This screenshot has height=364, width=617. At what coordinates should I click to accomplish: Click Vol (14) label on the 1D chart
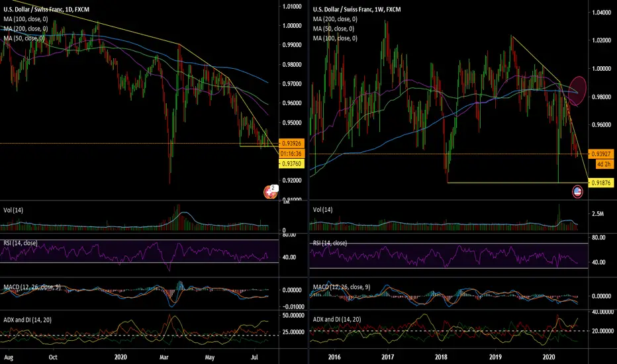tap(13, 210)
